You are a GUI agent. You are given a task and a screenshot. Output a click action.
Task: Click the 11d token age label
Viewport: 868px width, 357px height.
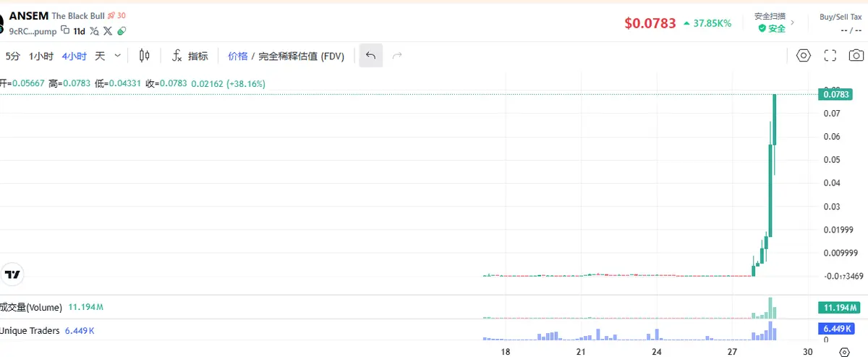(x=79, y=31)
